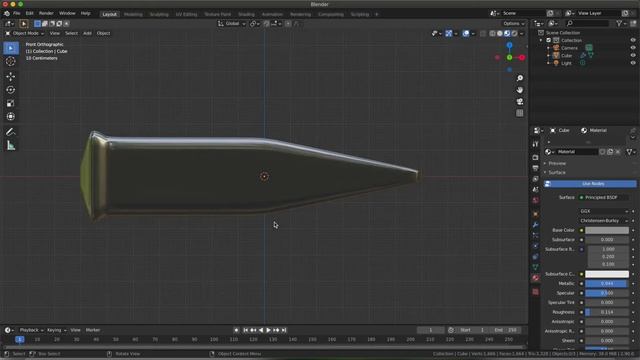Switch to Material Preview shading mode
Viewport: 640px width, 360px height.
[507, 33]
